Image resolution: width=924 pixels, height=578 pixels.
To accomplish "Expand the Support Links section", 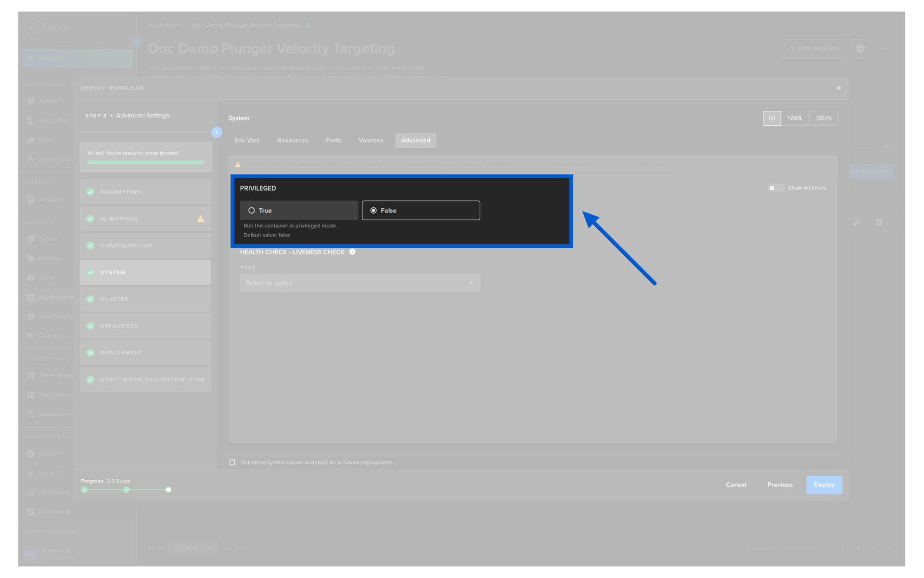I will pos(55,531).
